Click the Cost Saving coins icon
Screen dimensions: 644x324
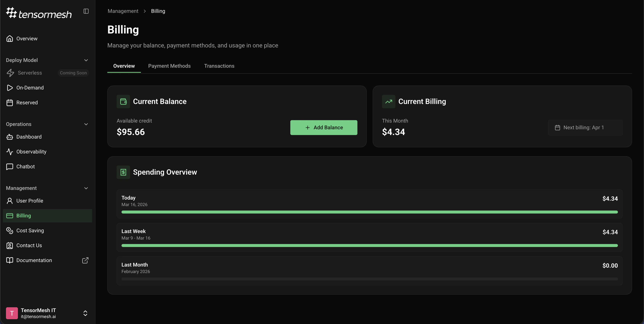pyautogui.click(x=10, y=231)
